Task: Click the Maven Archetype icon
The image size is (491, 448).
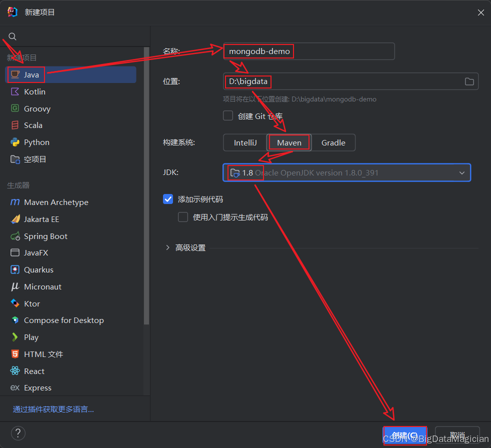Action: [x=15, y=202]
